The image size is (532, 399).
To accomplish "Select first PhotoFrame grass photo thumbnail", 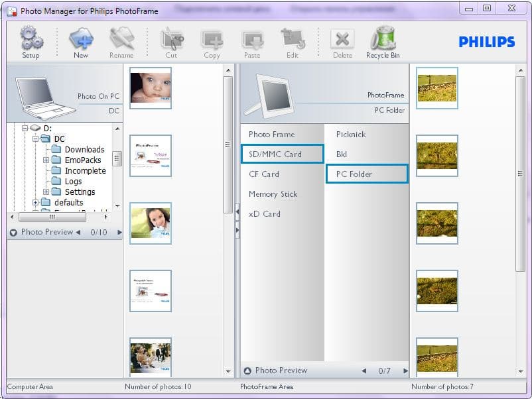I will pyautogui.click(x=437, y=87).
